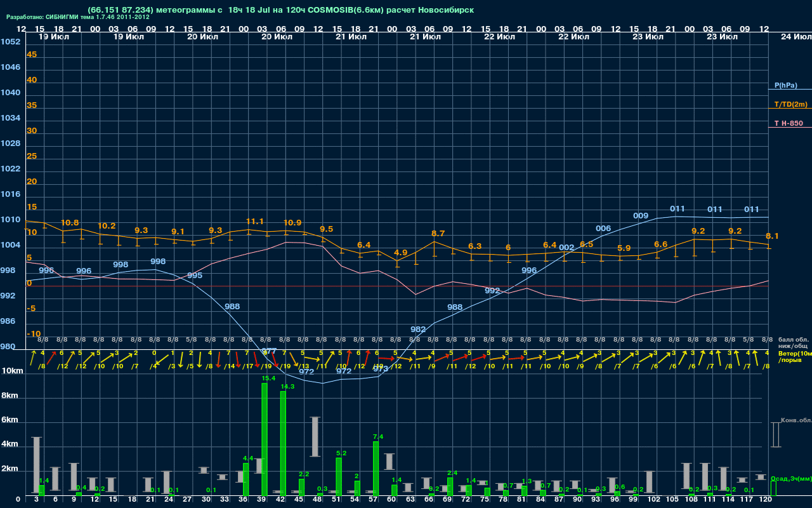
Task: Click pressure value 009 on blue curve
Action: point(641,216)
